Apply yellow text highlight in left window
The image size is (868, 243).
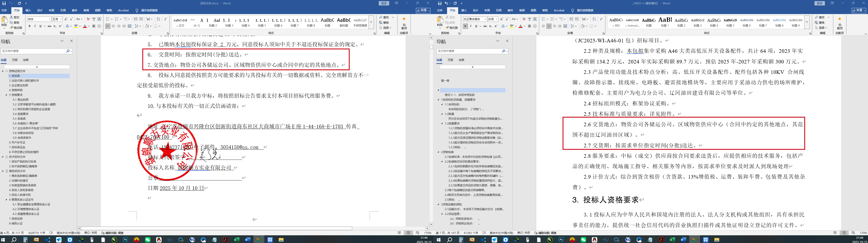[76, 26]
